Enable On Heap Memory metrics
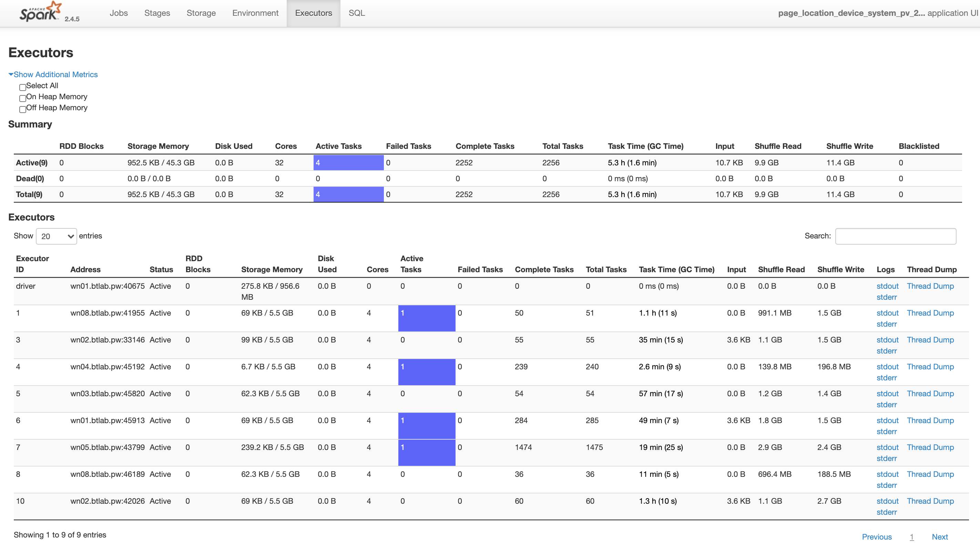The width and height of the screenshot is (980, 543). (22, 98)
